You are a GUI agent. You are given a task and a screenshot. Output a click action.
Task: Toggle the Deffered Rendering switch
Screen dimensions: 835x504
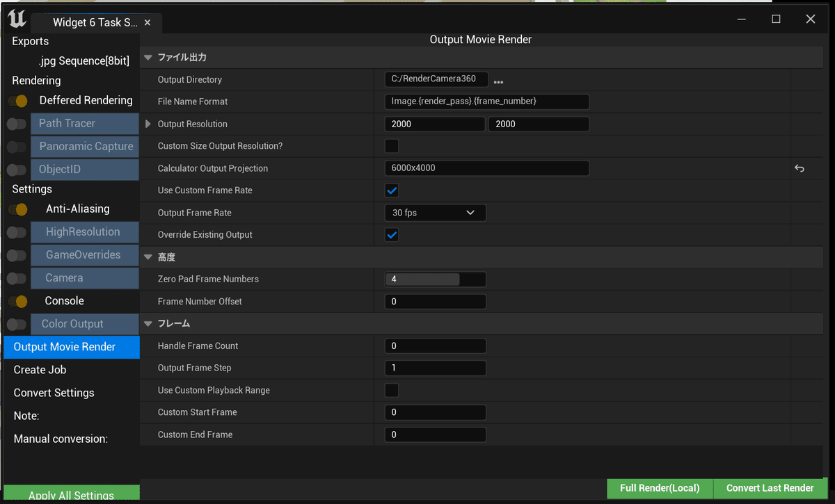(x=17, y=101)
